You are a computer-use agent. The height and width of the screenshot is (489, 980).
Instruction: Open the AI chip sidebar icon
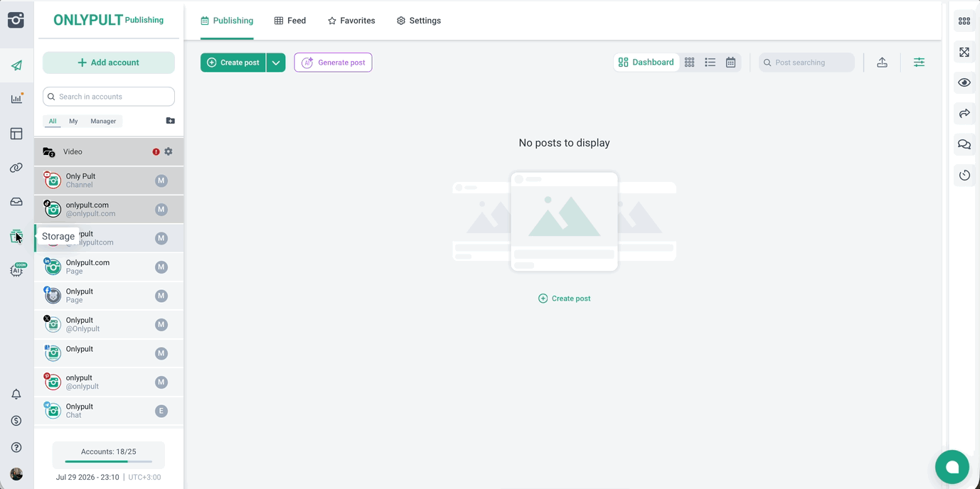click(17, 269)
